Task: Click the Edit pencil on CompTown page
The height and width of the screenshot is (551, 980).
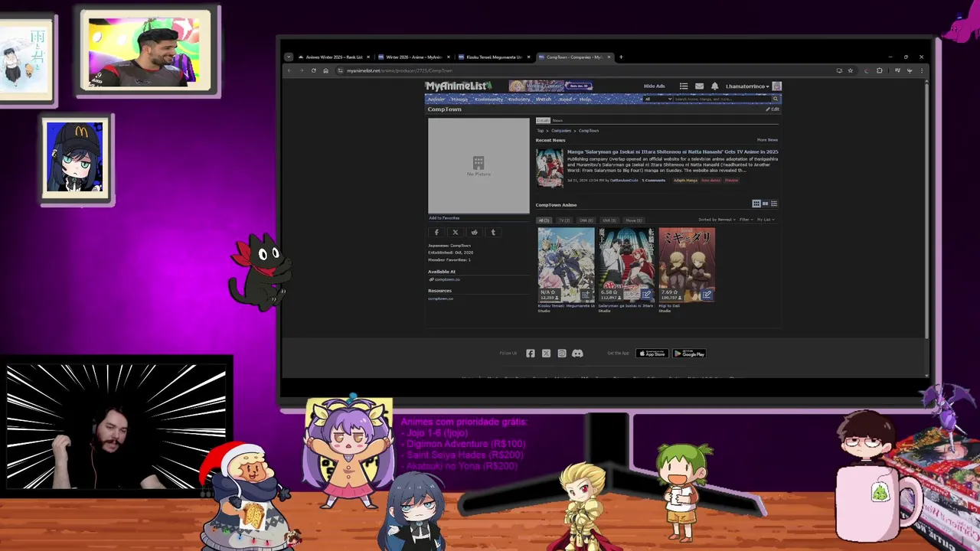Action: (x=773, y=109)
